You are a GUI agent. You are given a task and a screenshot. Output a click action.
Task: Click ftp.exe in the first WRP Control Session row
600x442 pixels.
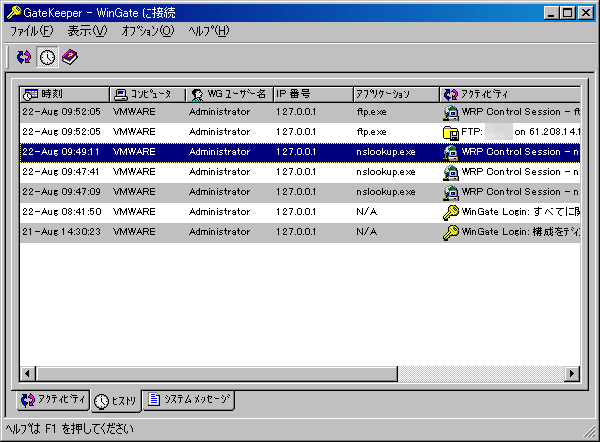[x=371, y=112]
